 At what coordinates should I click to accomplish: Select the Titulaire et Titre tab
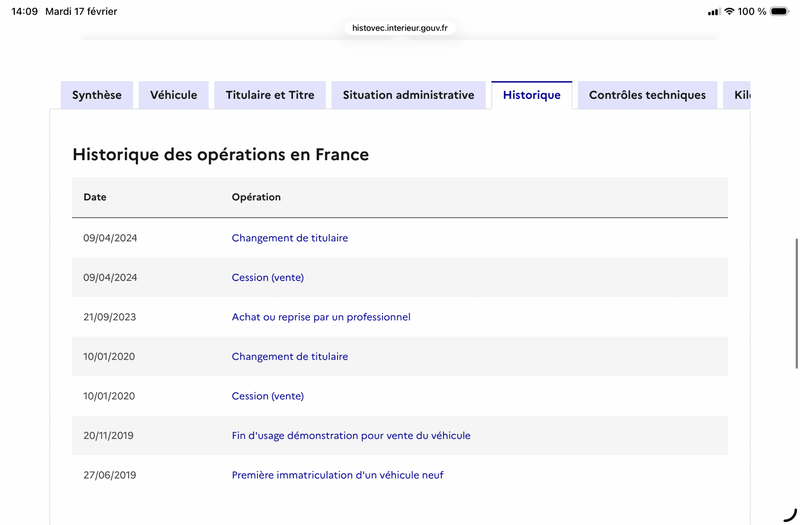(x=270, y=95)
